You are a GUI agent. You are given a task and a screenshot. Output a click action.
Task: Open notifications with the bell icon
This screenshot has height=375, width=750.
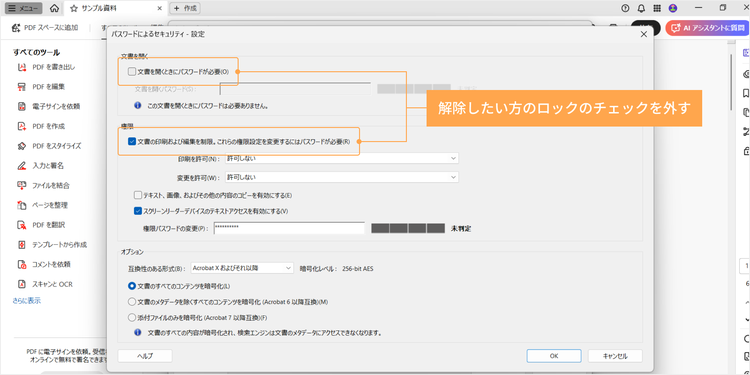click(x=641, y=8)
